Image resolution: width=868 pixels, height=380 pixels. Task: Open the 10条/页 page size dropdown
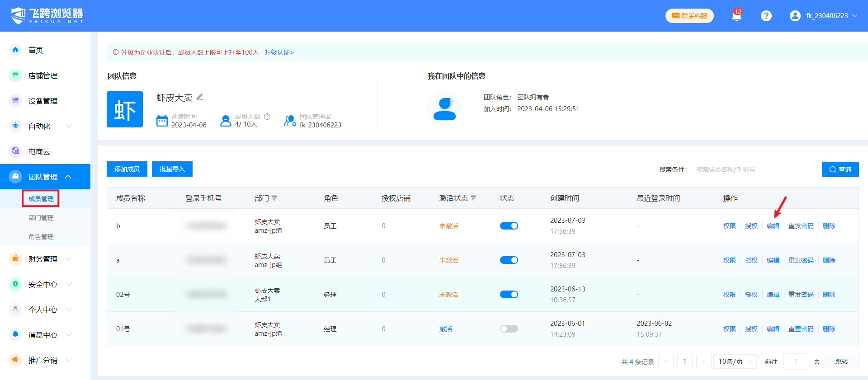[x=735, y=361]
